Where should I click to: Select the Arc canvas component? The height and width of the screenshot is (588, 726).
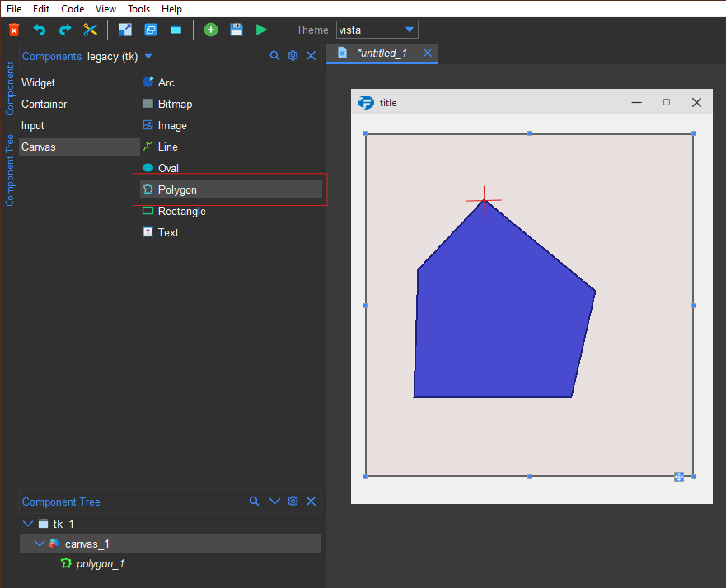coord(231,82)
